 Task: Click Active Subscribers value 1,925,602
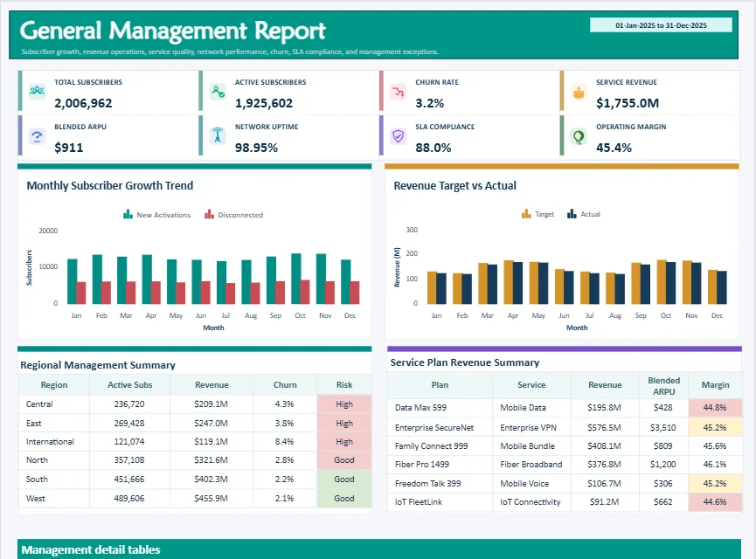(x=264, y=103)
